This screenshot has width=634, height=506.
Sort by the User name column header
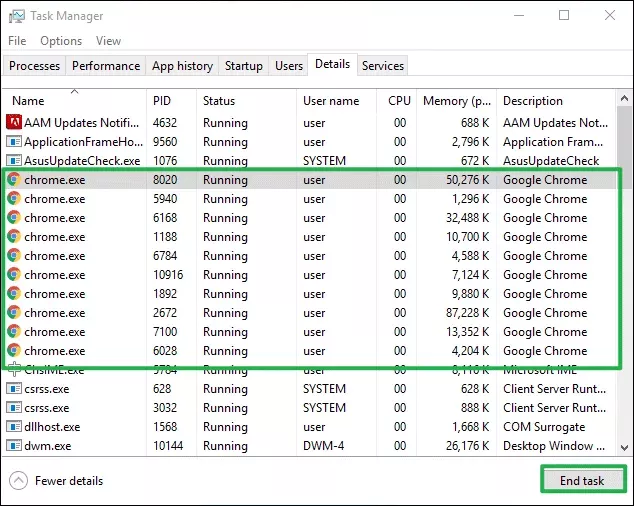pos(336,100)
